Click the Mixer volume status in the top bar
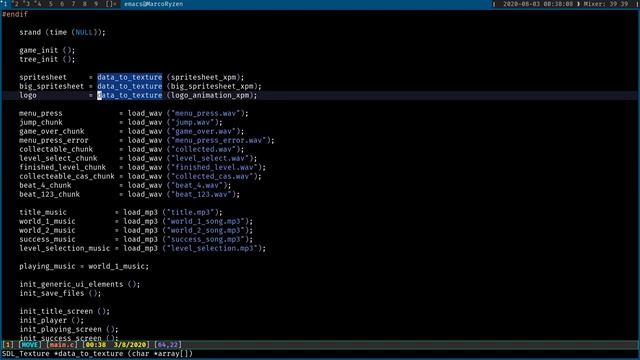Viewport: 640px width, 360px height. [606, 4]
